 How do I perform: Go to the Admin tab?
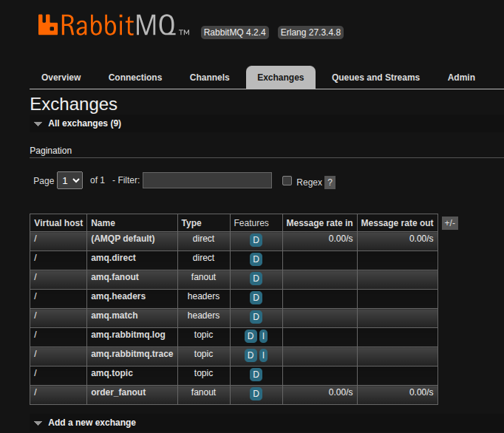(461, 78)
